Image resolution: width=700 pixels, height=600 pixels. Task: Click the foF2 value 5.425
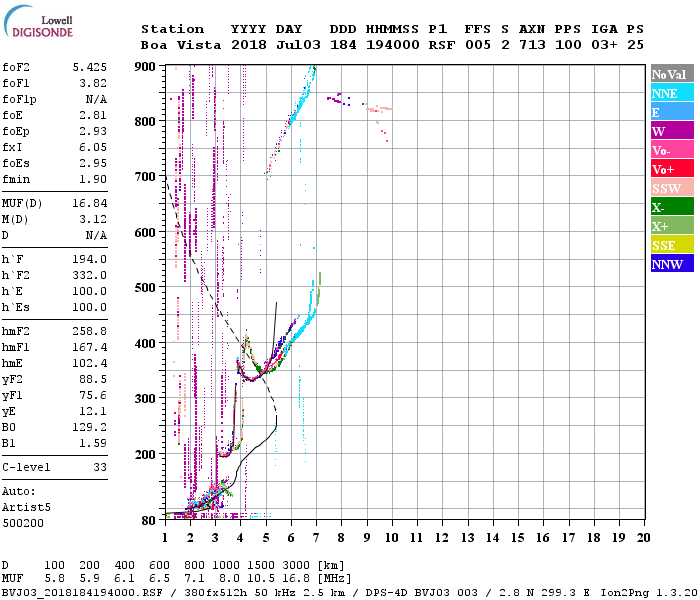coord(90,67)
